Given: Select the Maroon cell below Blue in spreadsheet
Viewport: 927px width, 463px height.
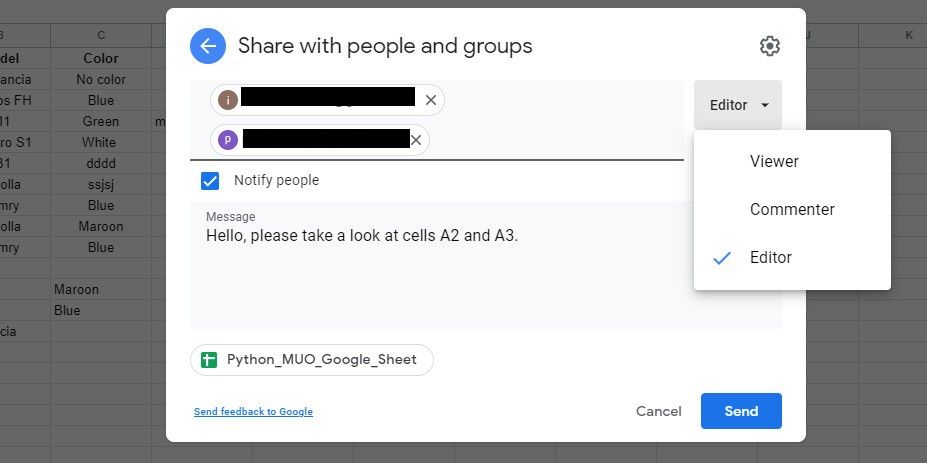Looking at the screenshot, I should pyautogui.click(x=100, y=226).
